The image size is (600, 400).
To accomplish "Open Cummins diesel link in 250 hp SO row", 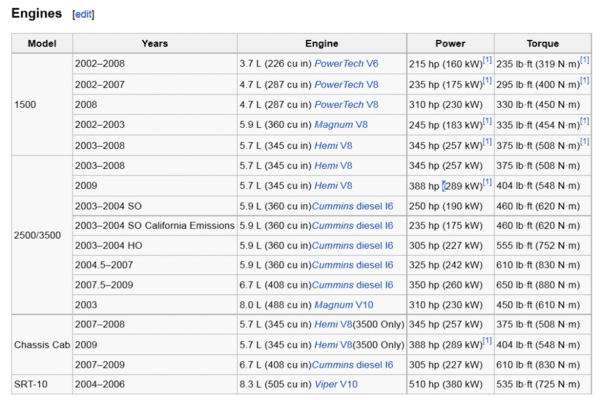I will tap(352, 206).
